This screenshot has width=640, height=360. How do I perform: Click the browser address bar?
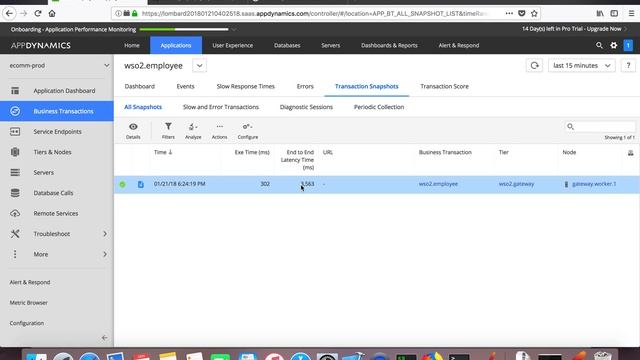[314, 13]
